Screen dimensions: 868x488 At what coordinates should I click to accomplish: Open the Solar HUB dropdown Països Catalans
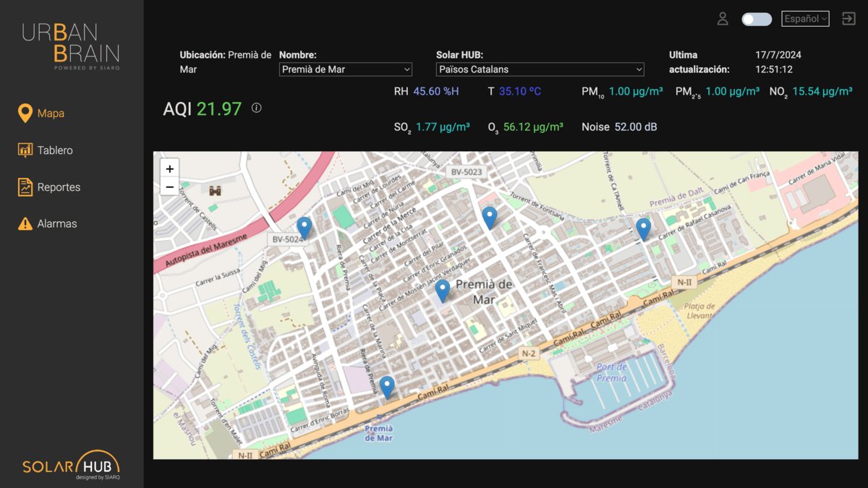(540, 69)
